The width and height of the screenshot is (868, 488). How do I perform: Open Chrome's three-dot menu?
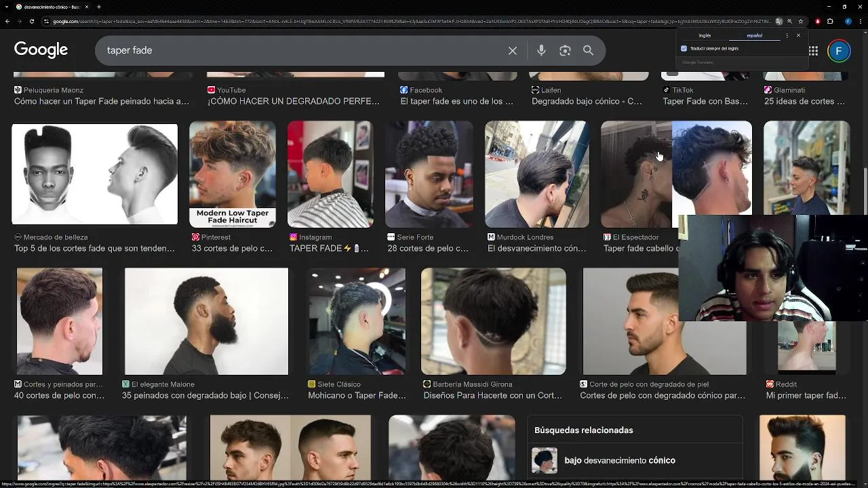[x=860, y=21]
